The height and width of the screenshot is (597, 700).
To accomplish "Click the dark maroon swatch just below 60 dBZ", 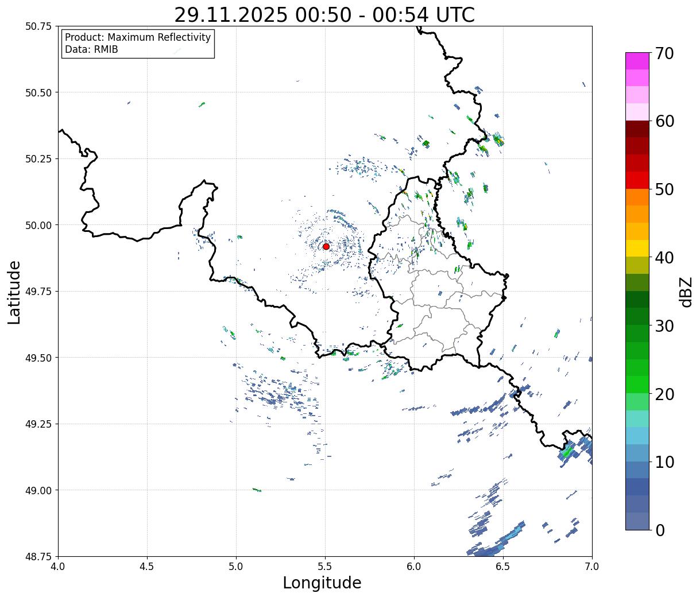I will pyautogui.click(x=637, y=129).
